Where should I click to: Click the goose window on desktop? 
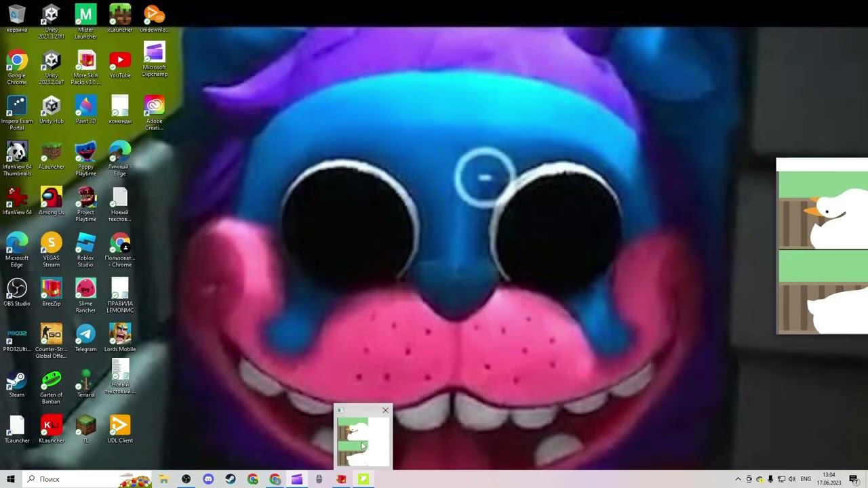[x=822, y=246]
